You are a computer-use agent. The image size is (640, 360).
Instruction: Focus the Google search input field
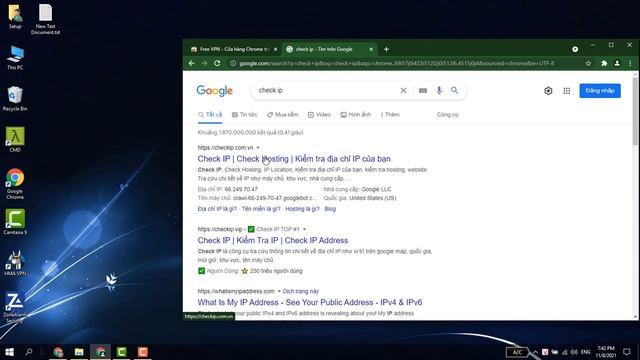point(327,91)
